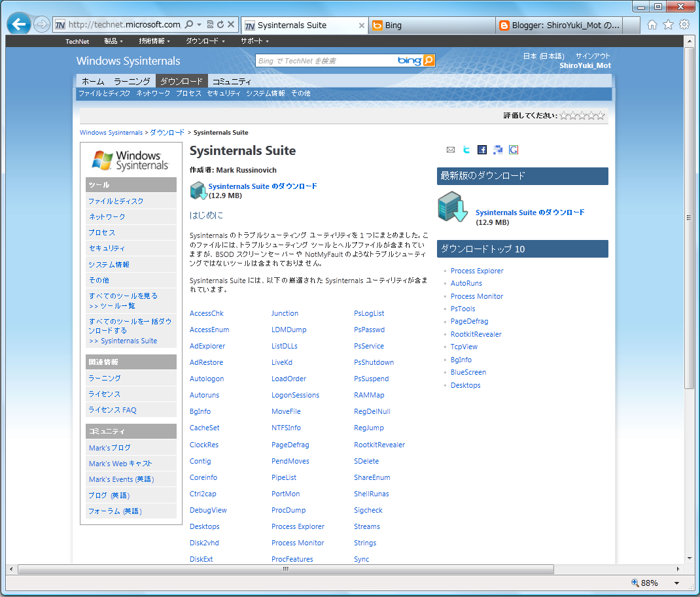This screenshot has height=597, width=700.
Task: Rate the page with five stars
Action: pos(601,115)
